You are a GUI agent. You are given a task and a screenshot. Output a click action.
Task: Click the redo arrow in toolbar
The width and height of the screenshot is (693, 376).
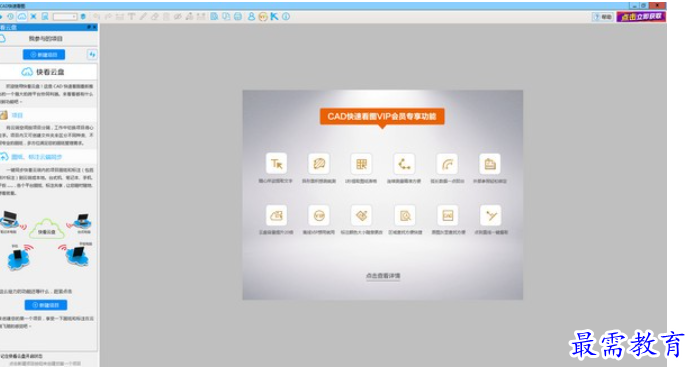[x=108, y=17]
